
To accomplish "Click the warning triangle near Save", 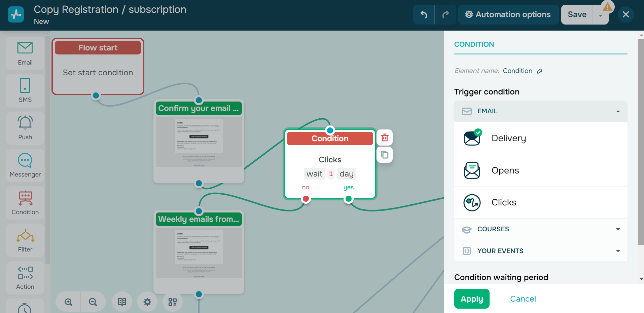I will [x=608, y=7].
